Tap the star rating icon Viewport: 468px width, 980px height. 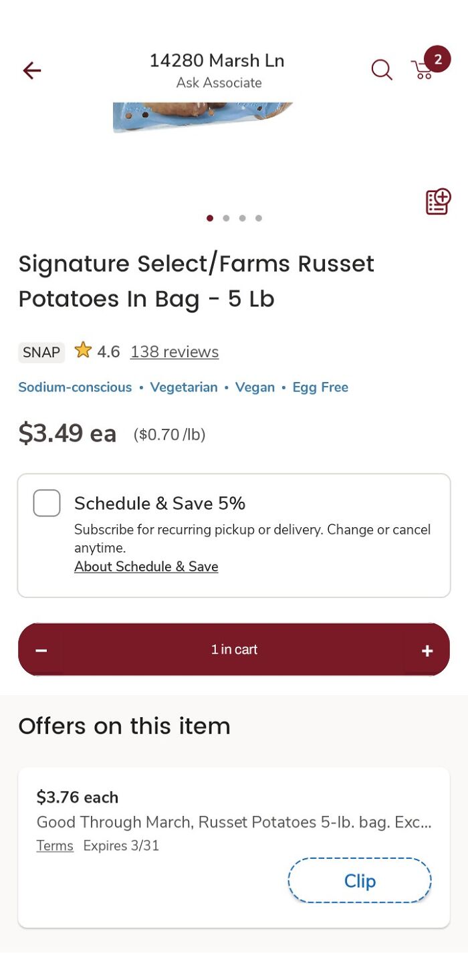point(82,351)
